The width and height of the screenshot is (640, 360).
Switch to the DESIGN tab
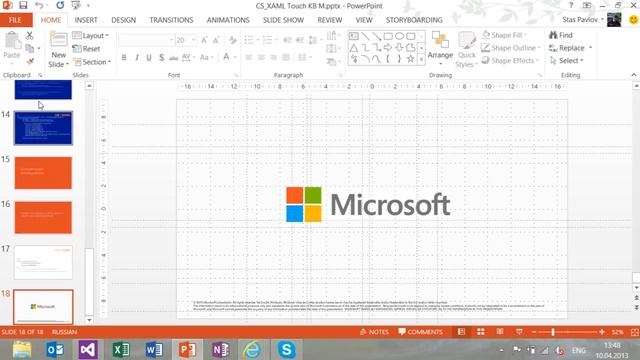click(124, 20)
